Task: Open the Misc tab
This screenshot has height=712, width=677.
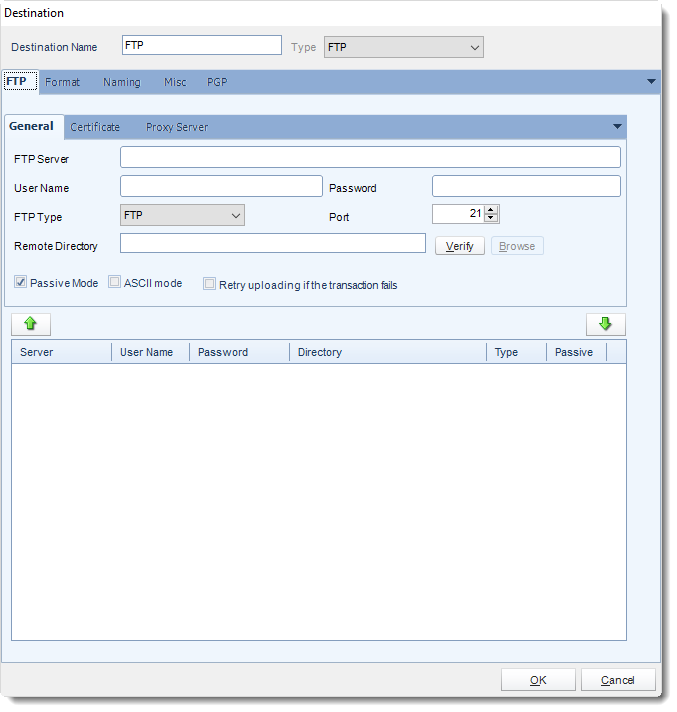Action: click(175, 82)
